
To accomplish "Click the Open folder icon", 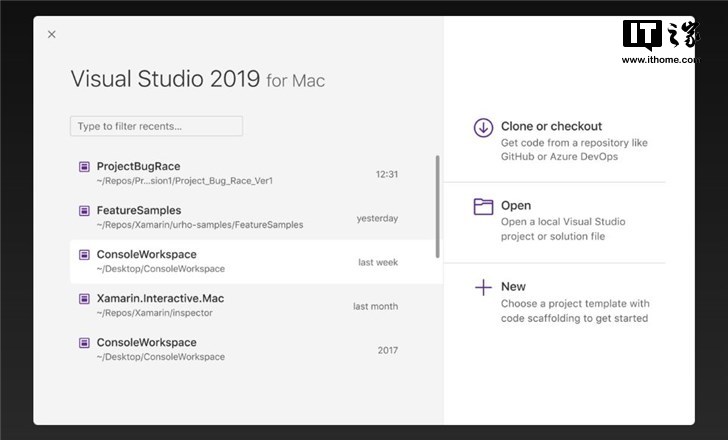I will click(x=483, y=207).
